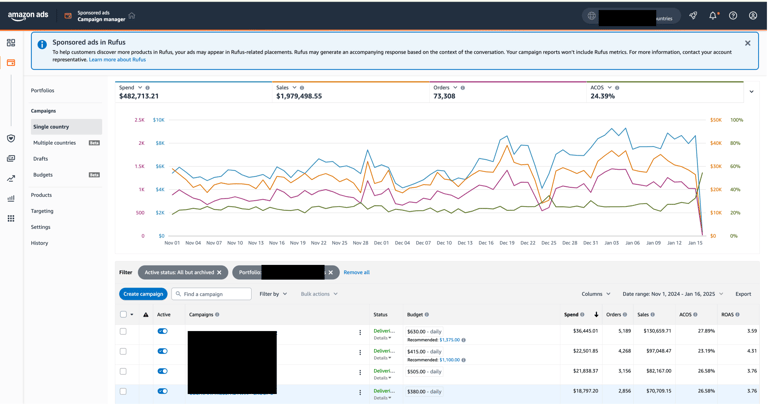Open the three-dot menu for the $630.00 budget row

pos(360,333)
